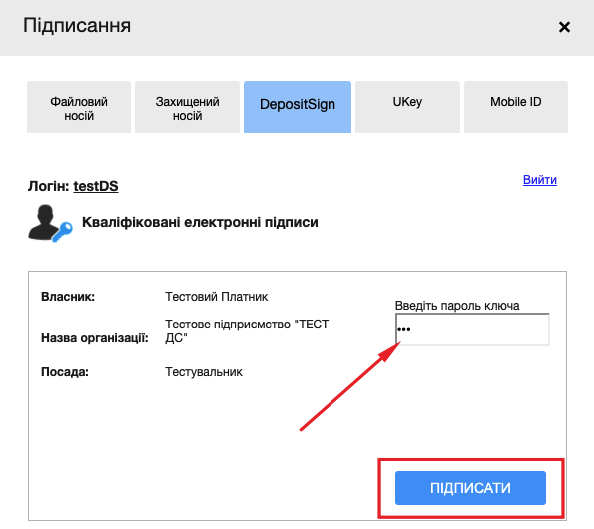Viewport: 594px width, 529px height.
Task: Click the user with key icon
Action: point(50,223)
